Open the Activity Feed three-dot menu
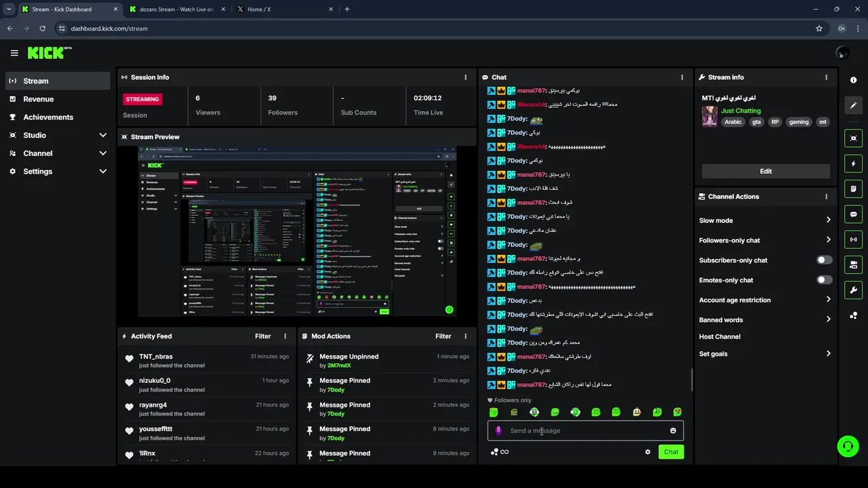The width and height of the screenshot is (868, 488). pyautogui.click(x=285, y=336)
